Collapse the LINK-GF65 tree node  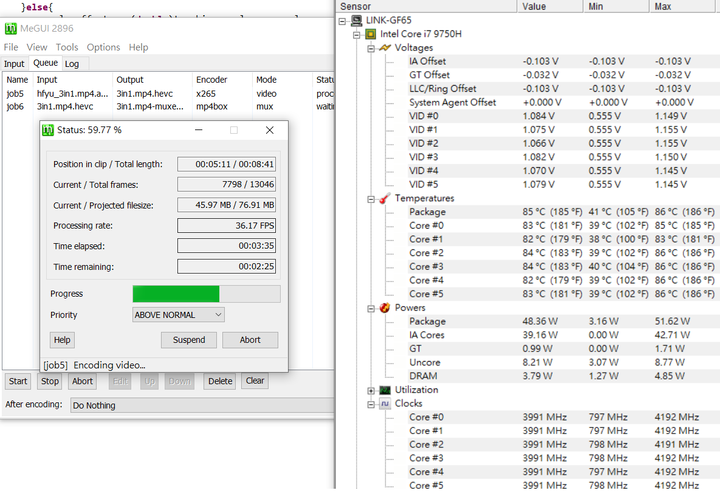342,21
